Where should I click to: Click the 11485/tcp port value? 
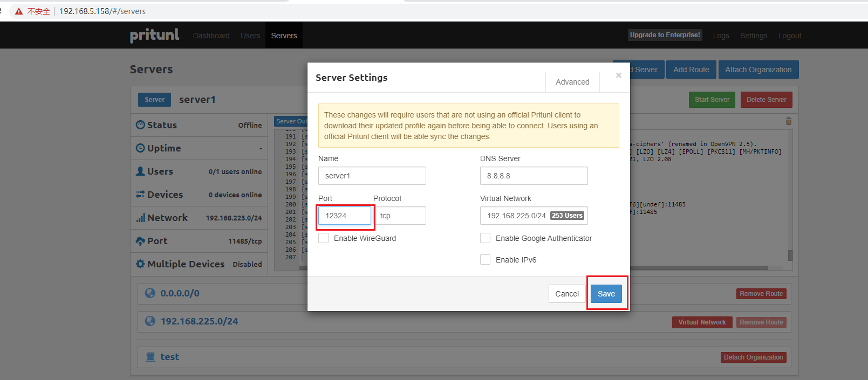coord(245,241)
